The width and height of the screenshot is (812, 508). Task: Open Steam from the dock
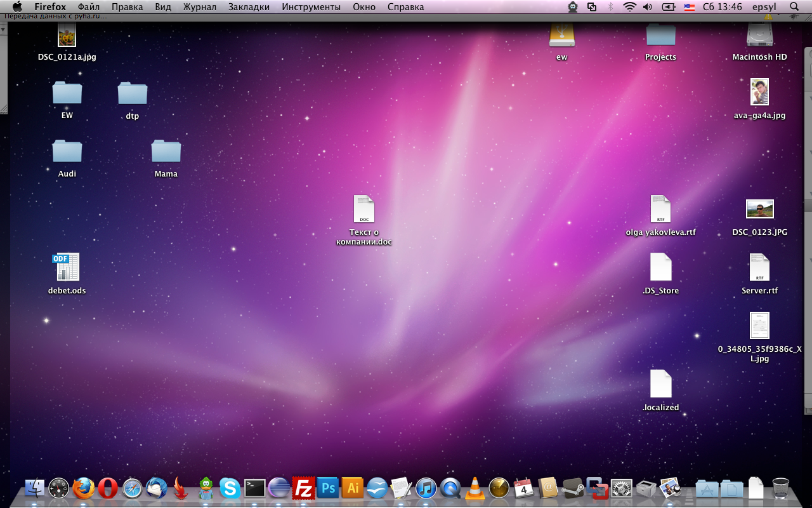pos(572,488)
